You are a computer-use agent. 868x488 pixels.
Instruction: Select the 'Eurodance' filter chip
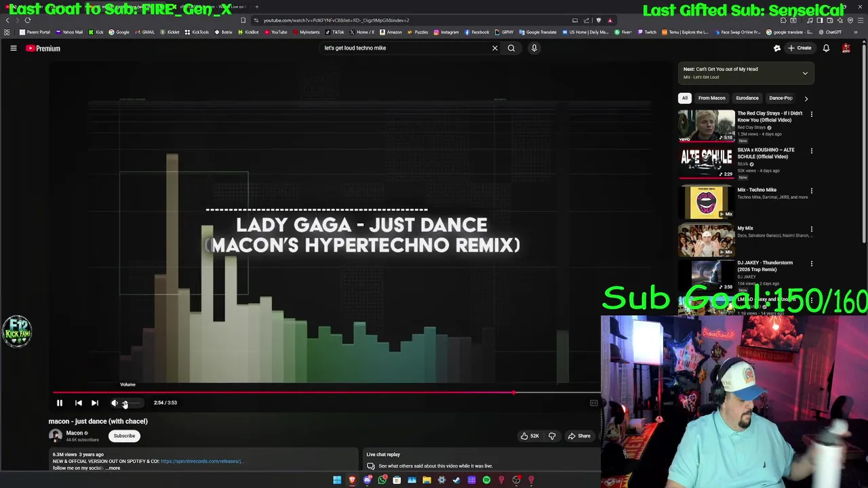coord(747,98)
